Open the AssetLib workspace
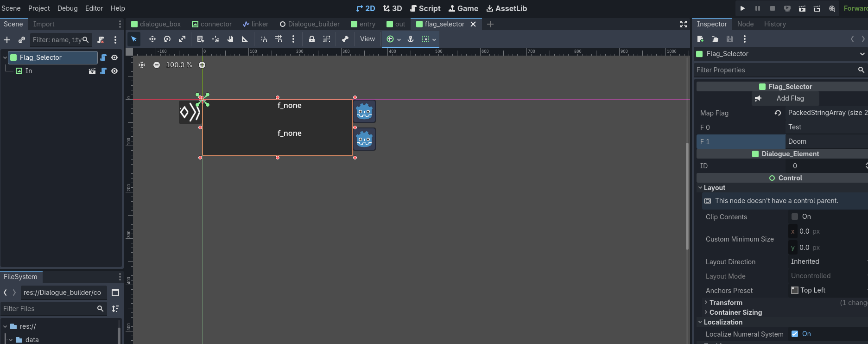The height and width of the screenshot is (344, 868). (x=507, y=8)
